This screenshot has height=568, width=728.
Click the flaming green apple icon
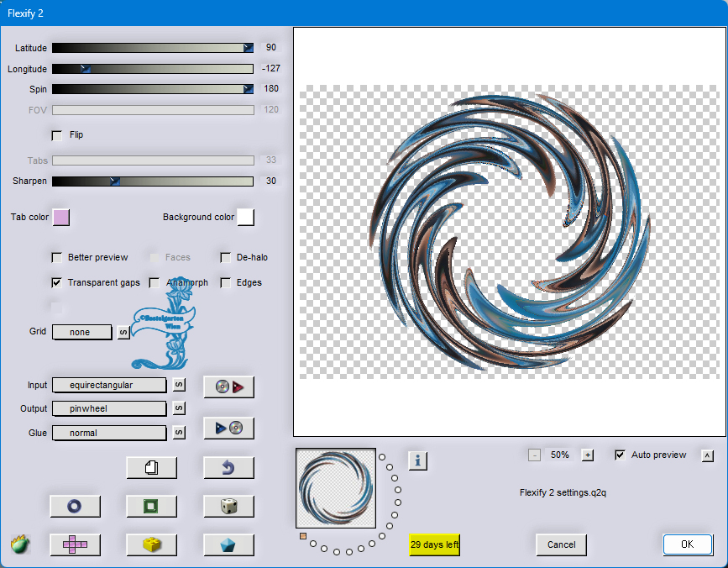click(x=20, y=544)
